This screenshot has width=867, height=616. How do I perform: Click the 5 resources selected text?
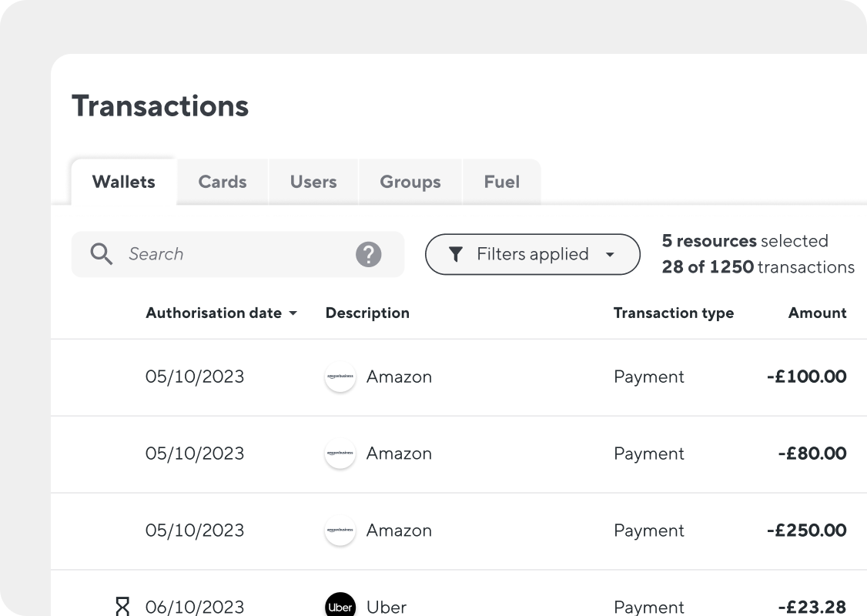(x=745, y=241)
